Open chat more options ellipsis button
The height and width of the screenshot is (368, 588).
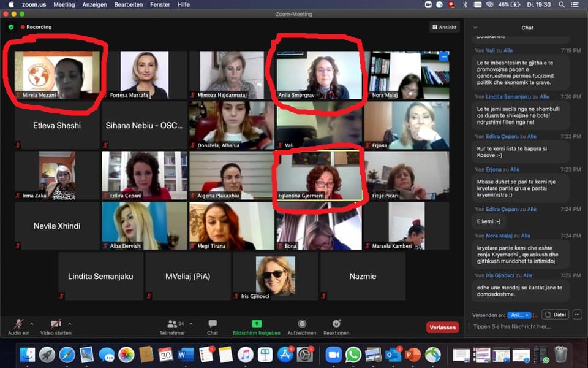(577, 315)
